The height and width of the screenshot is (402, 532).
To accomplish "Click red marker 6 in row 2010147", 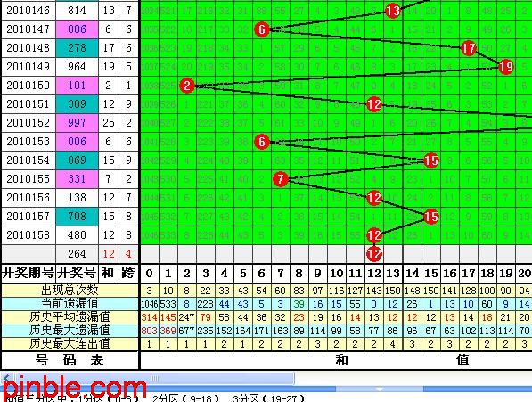I will pos(262,29).
